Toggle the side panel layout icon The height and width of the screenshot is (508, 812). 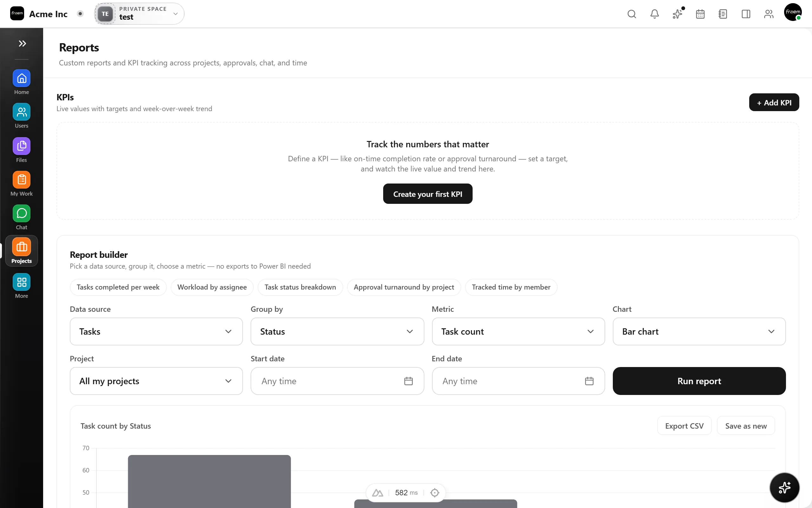pyautogui.click(x=746, y=14)
